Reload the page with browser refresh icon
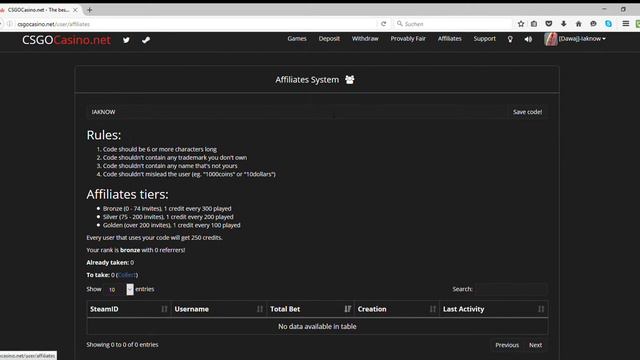 pyautogui.click(x=383, y=24)
